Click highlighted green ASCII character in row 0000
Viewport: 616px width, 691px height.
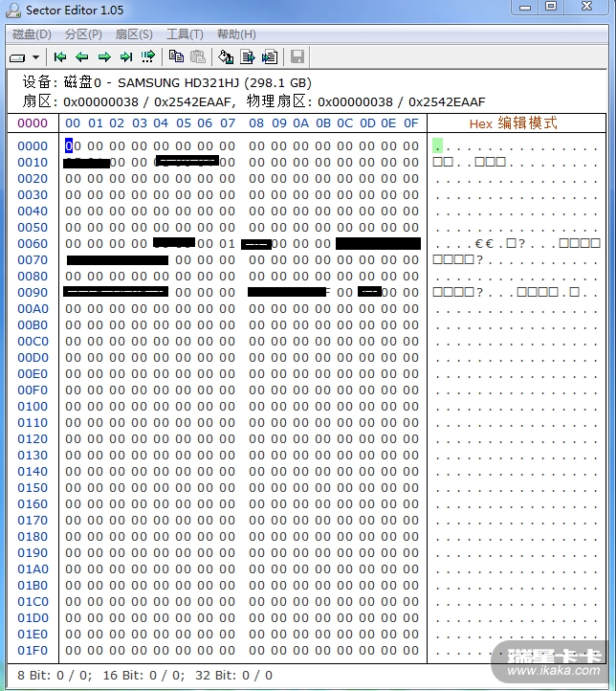click(x=437, y=145)
